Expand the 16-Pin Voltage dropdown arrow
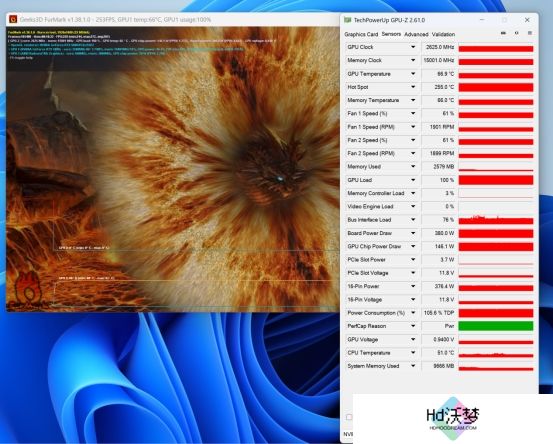This screenshot has width=553, height=444. pyautogui.click(x=413, y=299)
